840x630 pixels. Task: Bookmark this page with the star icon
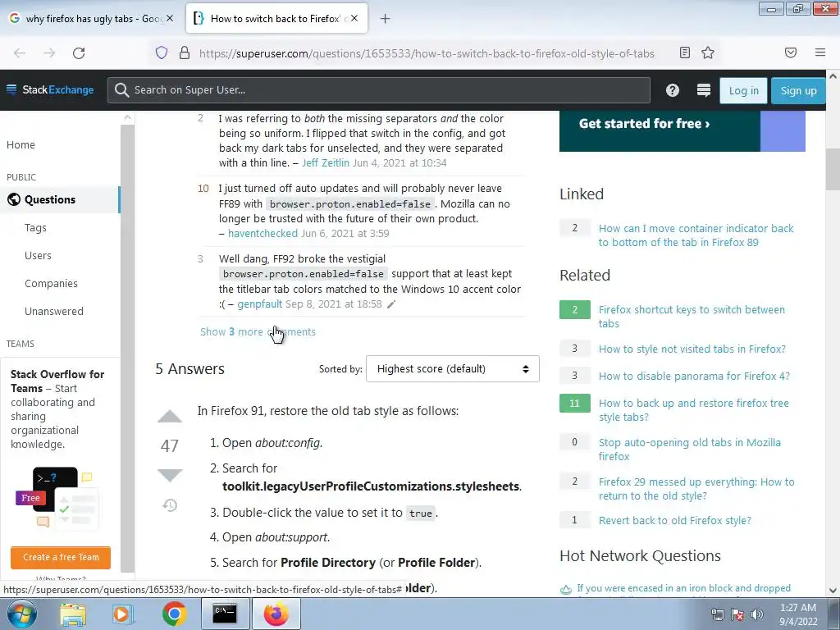[708, 52]
